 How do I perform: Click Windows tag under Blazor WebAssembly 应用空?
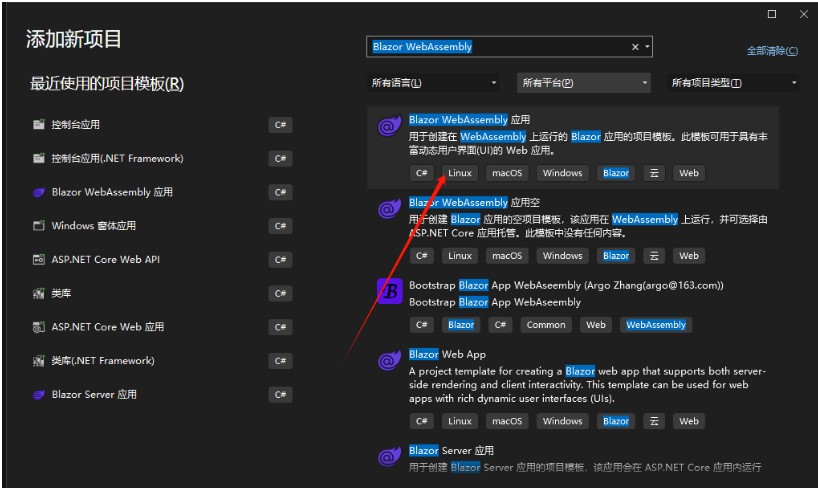[562, 256]
